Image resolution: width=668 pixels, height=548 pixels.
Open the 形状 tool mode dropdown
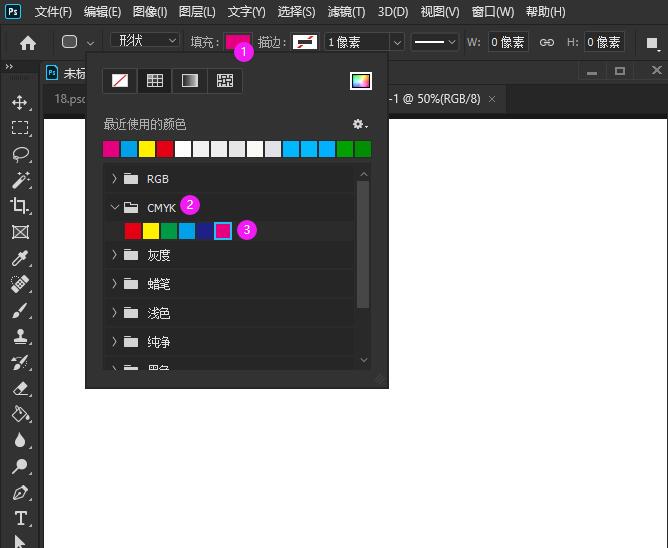pyautogui.click(x=144, y=40)
